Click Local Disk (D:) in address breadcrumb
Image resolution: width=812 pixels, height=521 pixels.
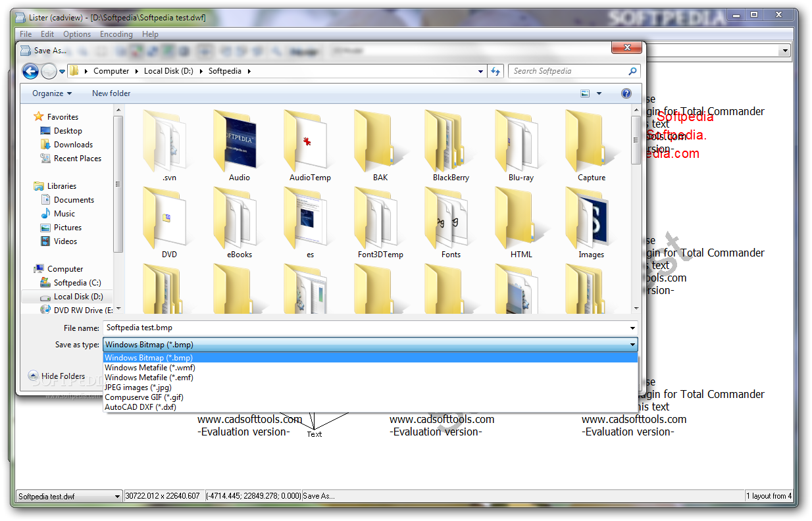(x=168, y=71)
